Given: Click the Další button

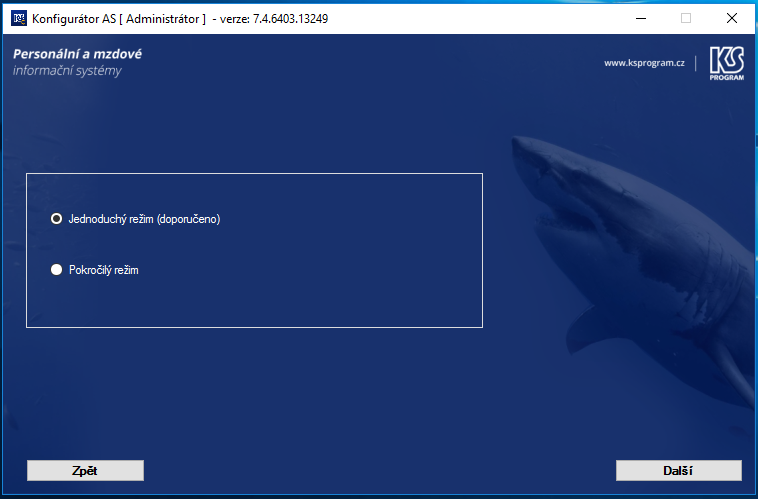Looking at the screenshot, I should 678,470.
